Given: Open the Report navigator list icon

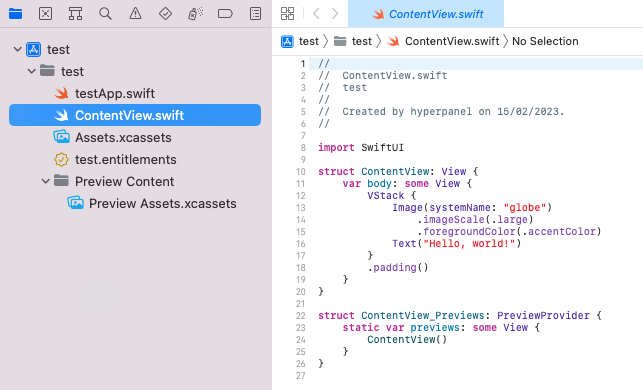Looking at the screenshot, I should tap(255, 14).
